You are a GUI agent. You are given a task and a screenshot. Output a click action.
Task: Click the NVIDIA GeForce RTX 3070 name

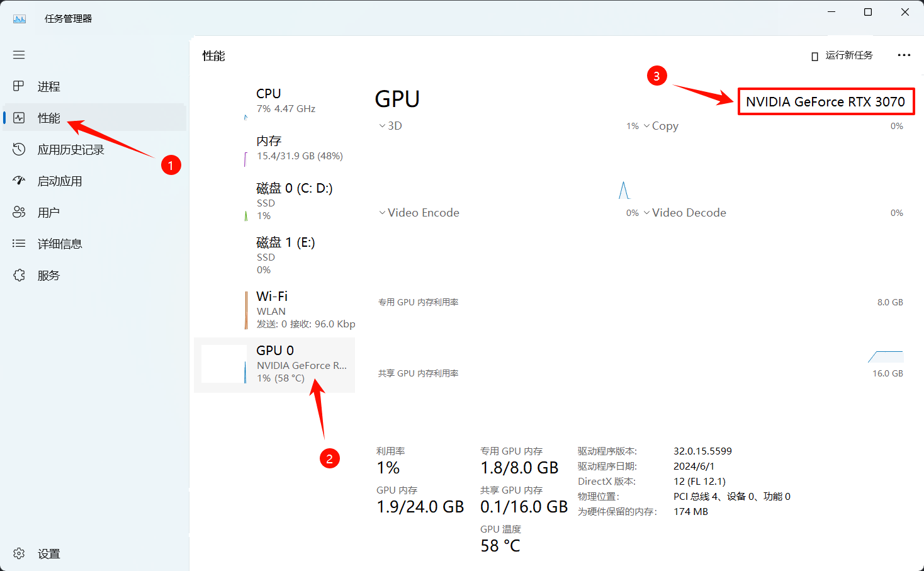tap(825, 101)
